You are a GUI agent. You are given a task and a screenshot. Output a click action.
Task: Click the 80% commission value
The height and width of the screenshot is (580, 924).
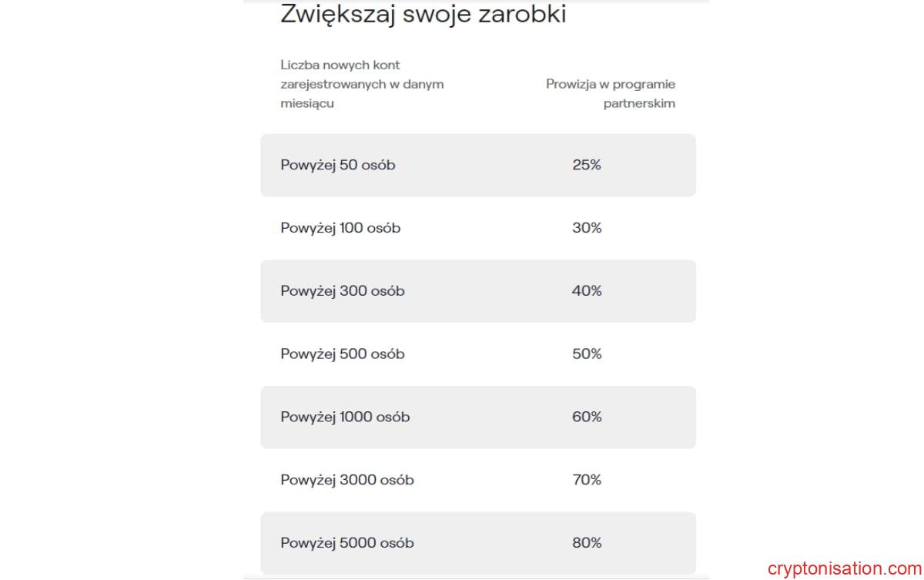587,544
